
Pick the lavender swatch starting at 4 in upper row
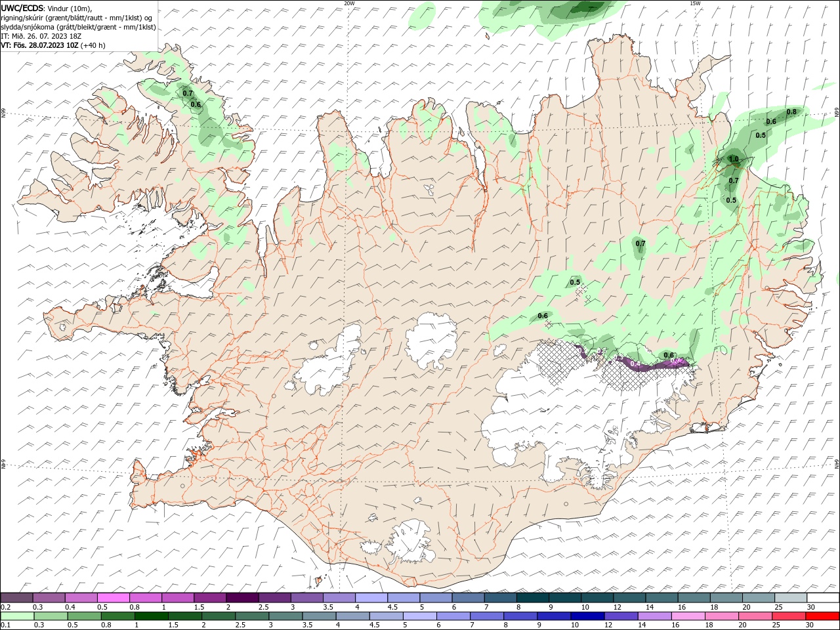(371, 598)
